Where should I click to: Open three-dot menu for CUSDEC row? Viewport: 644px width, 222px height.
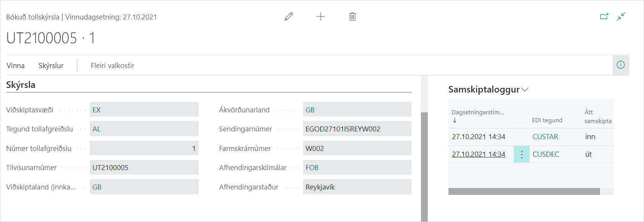(x=522, y=154)
